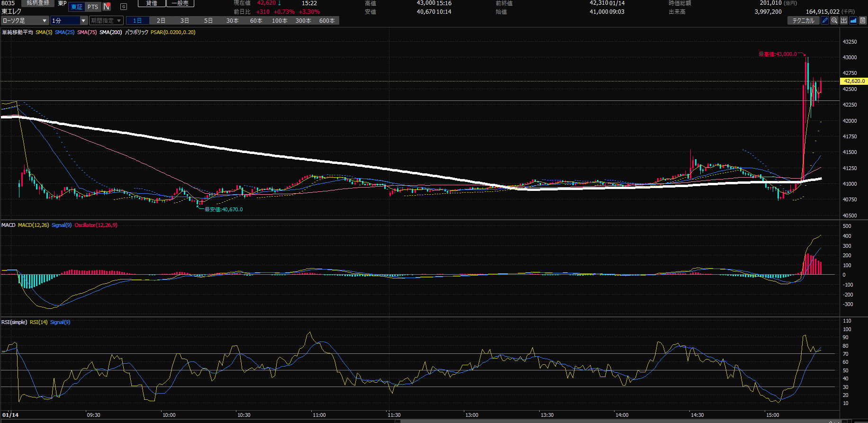Select the 5日 period tab
The image size is (868, 423).
pos(208,20)
